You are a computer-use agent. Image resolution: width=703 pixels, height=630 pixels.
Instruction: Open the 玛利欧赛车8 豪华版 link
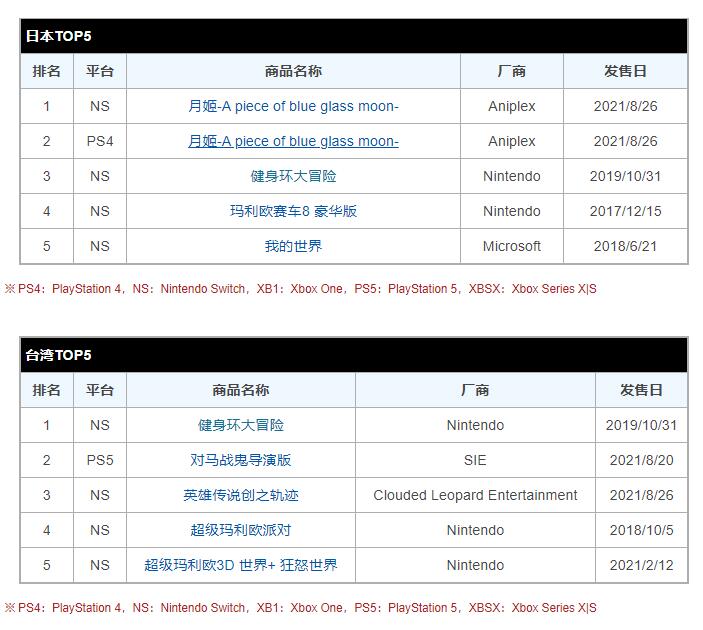coord(293,211)
